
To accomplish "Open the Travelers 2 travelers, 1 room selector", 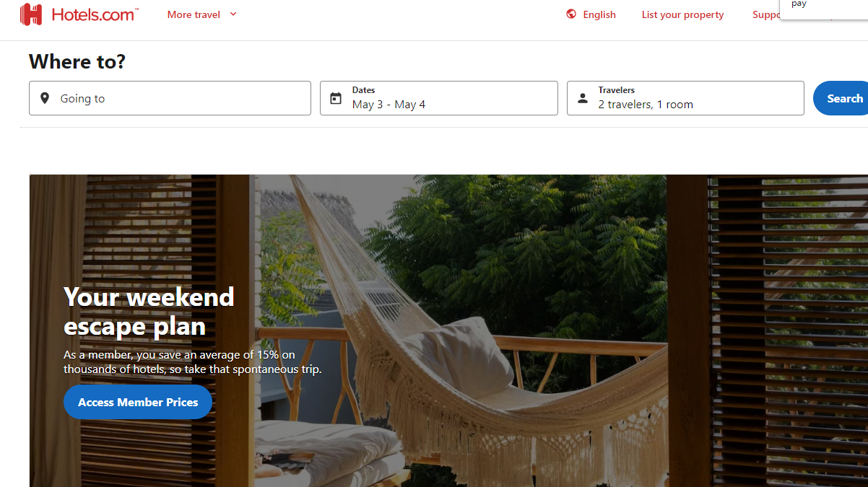I will click(x=685, y=98).
